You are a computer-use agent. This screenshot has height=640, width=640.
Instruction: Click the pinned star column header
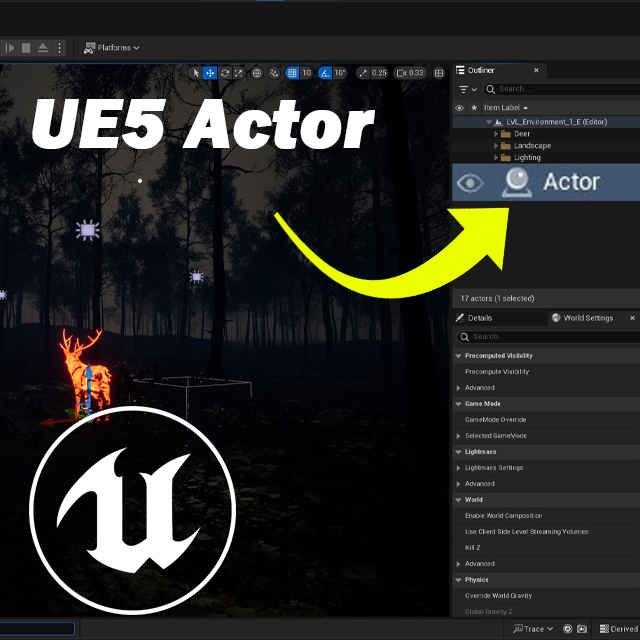coord(474,108)
